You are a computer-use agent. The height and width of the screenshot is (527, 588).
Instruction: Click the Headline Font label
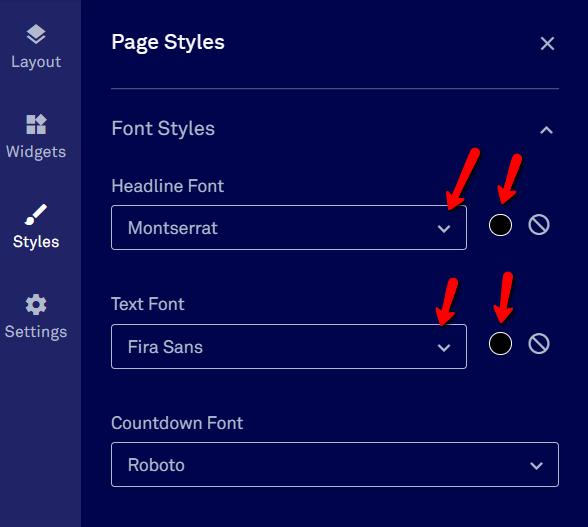click(168, 186)
